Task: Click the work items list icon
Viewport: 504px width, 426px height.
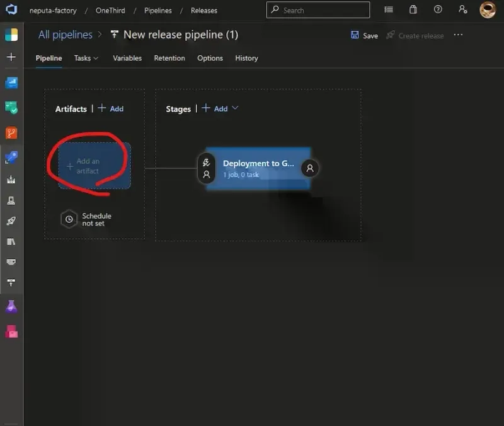Action: 389,9
